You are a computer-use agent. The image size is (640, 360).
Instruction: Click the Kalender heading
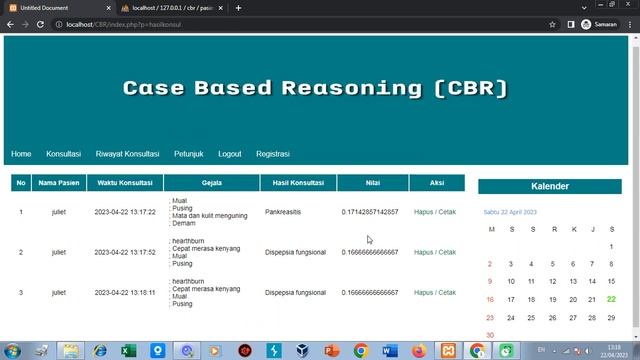click(550, 186)
